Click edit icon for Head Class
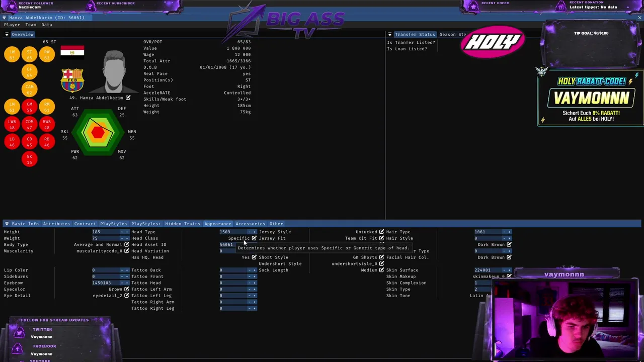The image size is (644, 362). [254, 238]
